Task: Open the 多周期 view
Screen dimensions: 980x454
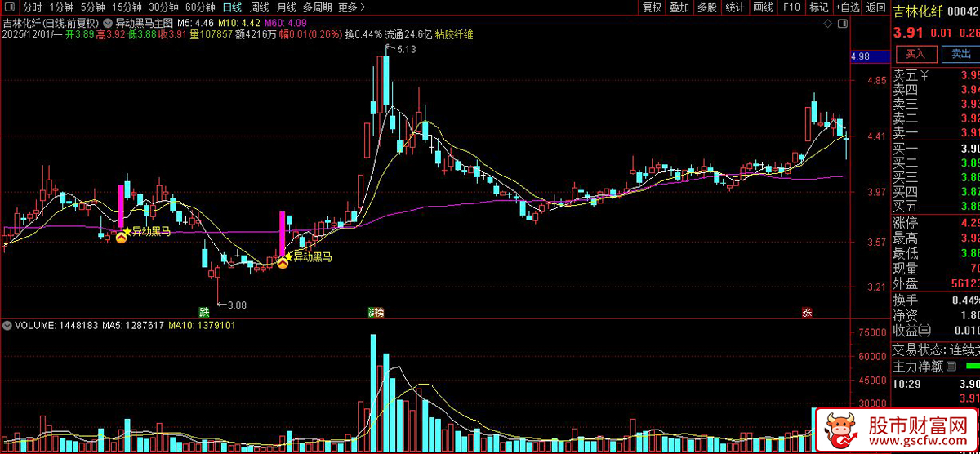Action: coord(317,7)
